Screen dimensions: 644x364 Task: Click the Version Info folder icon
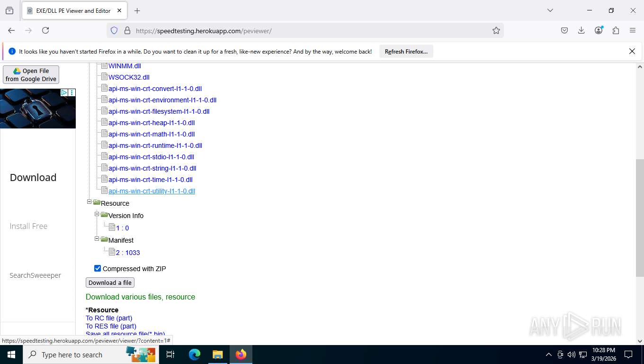104,215
